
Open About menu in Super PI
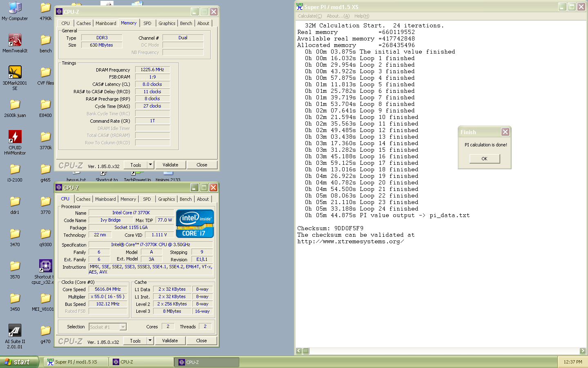pyautogui.click(x=338, y=16)
